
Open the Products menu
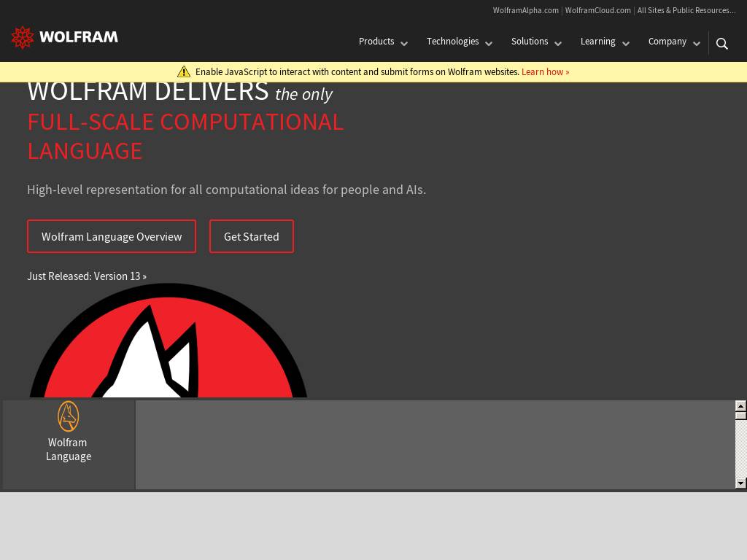tap(376, 42)
